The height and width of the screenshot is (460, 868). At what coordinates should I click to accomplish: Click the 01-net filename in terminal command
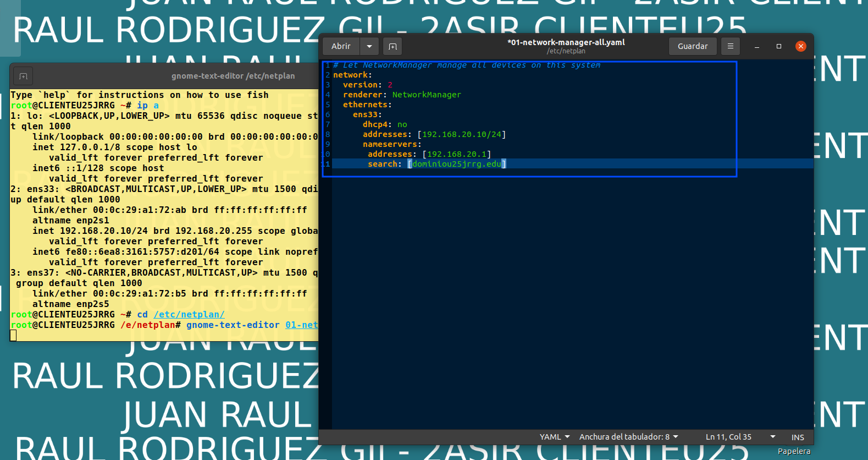[x=301, y=325]
